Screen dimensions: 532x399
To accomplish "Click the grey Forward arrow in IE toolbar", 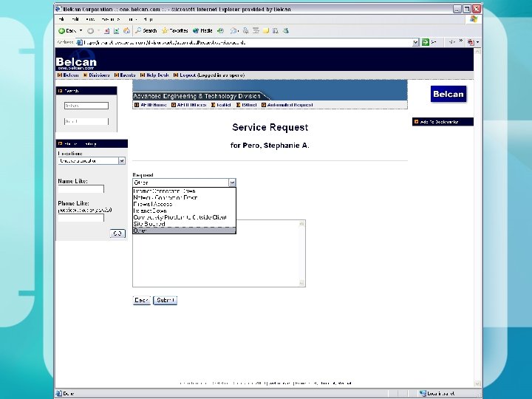I will (90, 31).
